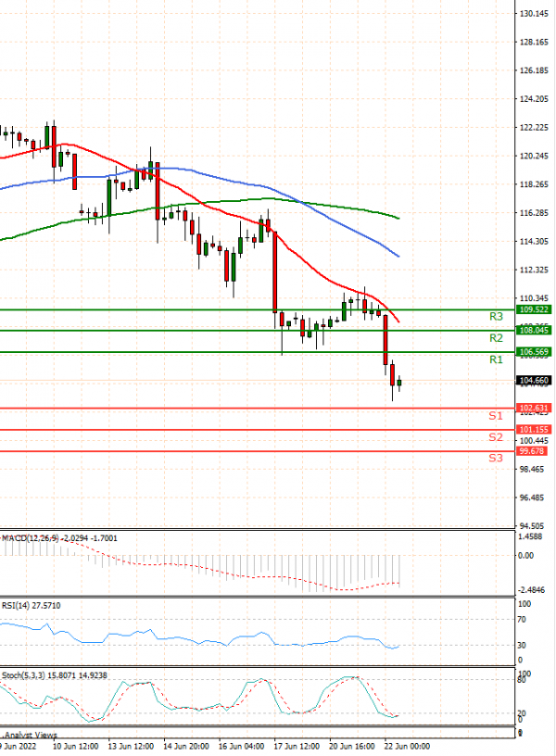Image resolution: width=556 pixels, height=756 pixels.
Task: Select the 106.569 price tag
Action: [x=534, y=352]
